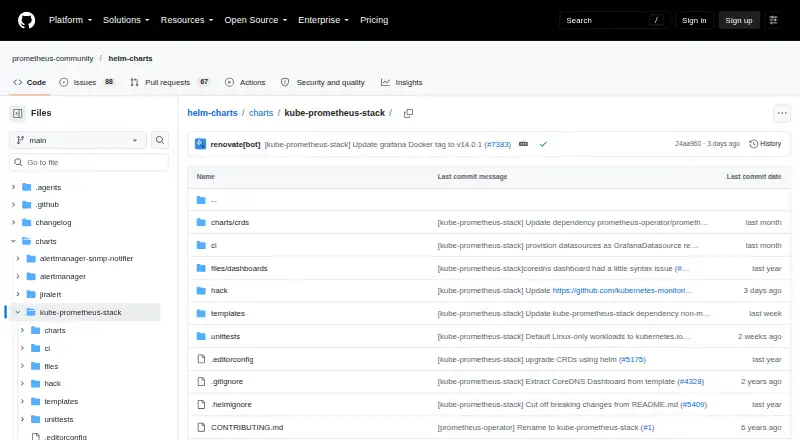The width and height of the screenshot is (800, 440).
Task: Click the header Search field
Action: (x=614, y=20)
